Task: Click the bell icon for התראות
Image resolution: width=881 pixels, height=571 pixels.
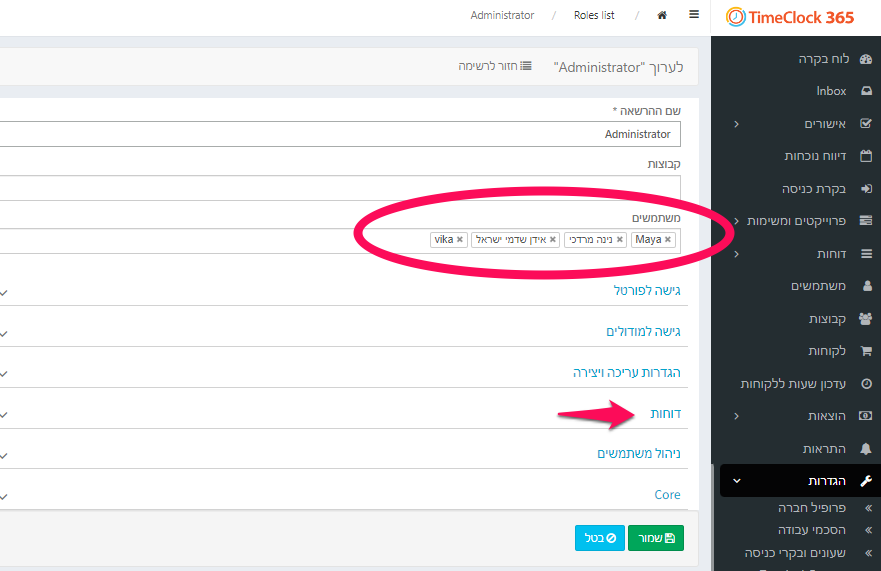Action: pos(866,448)
